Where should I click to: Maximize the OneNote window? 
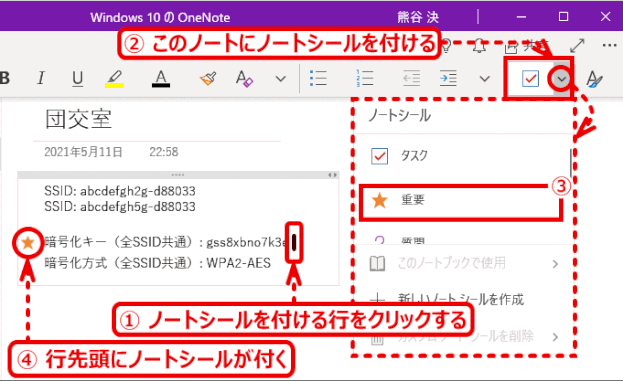point(563,17)
